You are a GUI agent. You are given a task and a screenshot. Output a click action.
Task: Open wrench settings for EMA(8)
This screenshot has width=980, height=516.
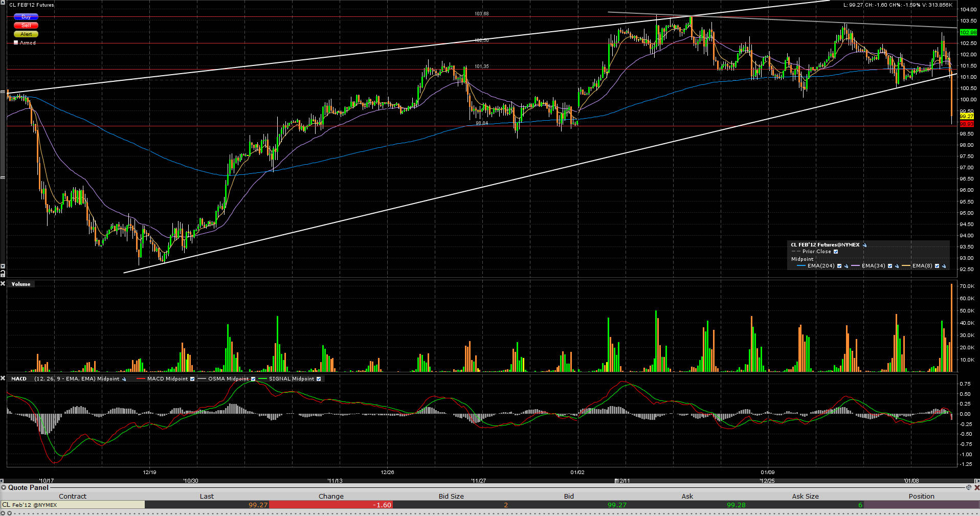coord(944,266)
